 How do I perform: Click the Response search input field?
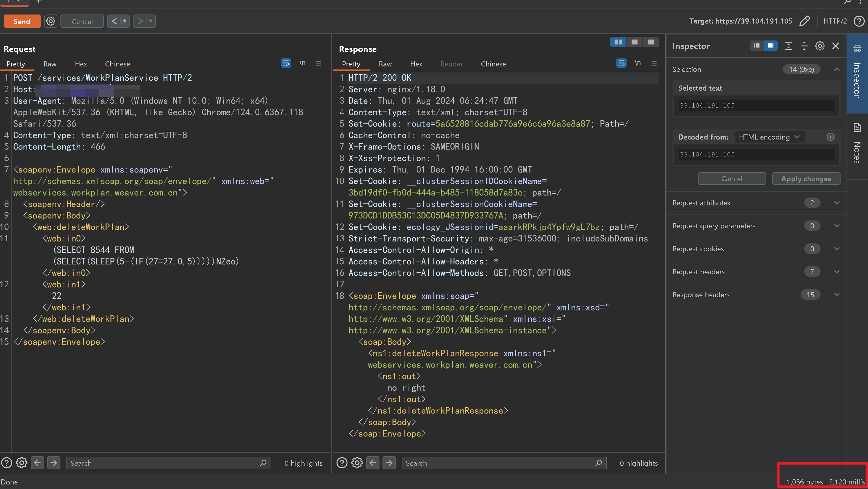click(x=499, y=463)
